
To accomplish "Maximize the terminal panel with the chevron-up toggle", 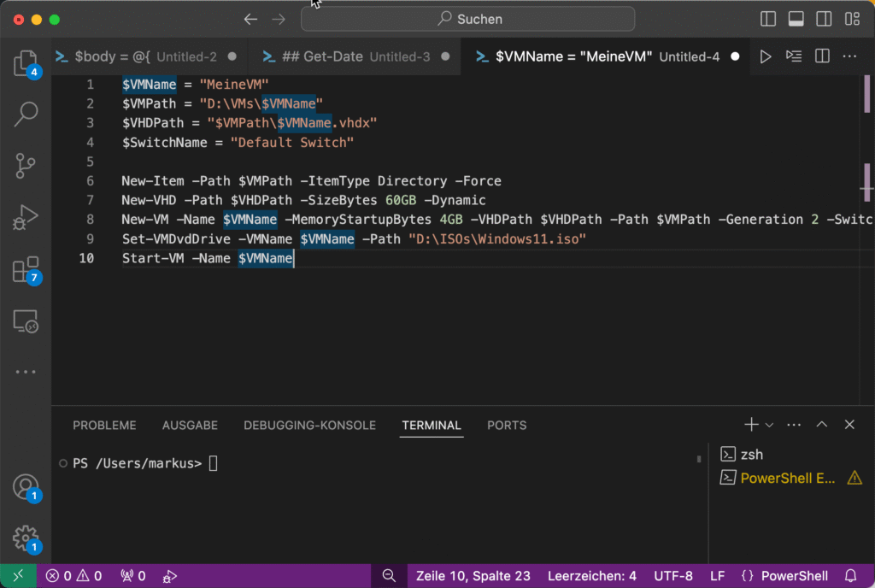I will [x=821, y=424].
